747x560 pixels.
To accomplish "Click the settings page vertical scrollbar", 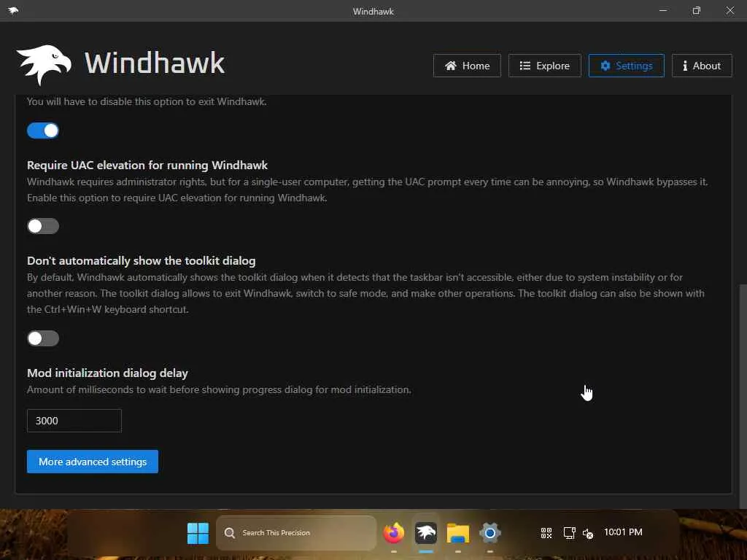I will point(743,395).
